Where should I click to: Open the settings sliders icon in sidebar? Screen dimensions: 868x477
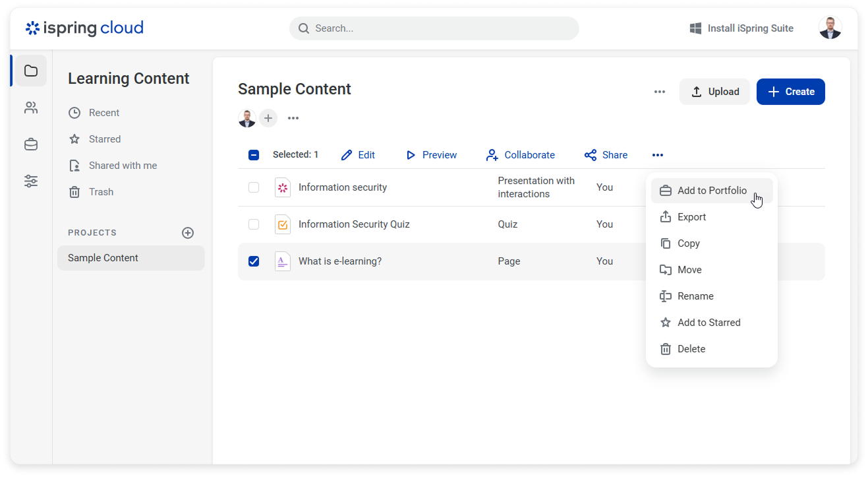click(x=31, y=181)
